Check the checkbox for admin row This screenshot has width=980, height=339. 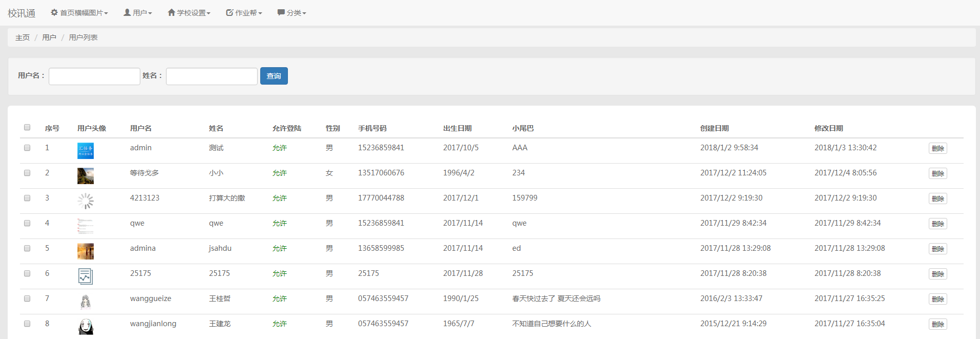(x=27, y=148)
